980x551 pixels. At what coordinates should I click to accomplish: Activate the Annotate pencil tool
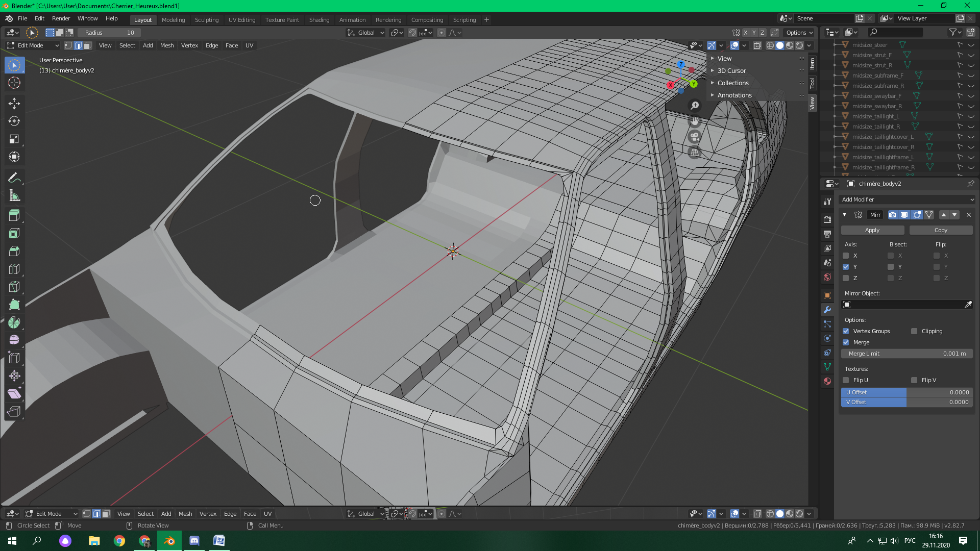click(14, 178)
